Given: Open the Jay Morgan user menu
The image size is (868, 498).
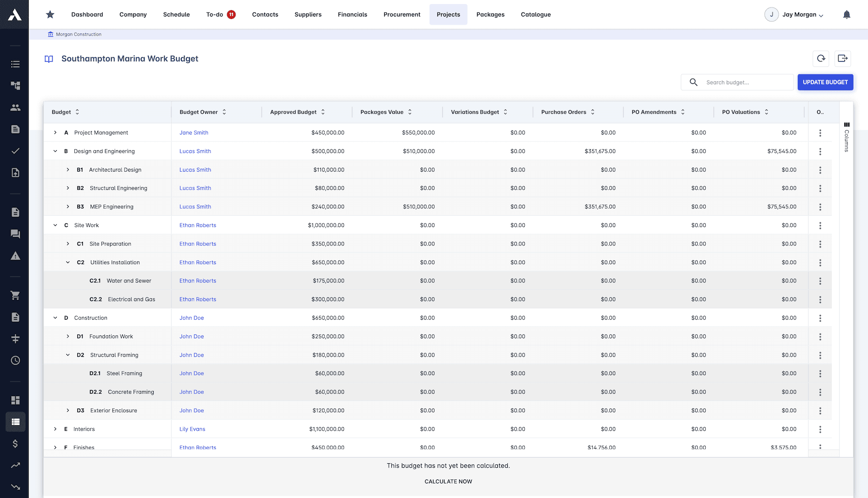Looking at the screenshot, I should click(794, 14).
